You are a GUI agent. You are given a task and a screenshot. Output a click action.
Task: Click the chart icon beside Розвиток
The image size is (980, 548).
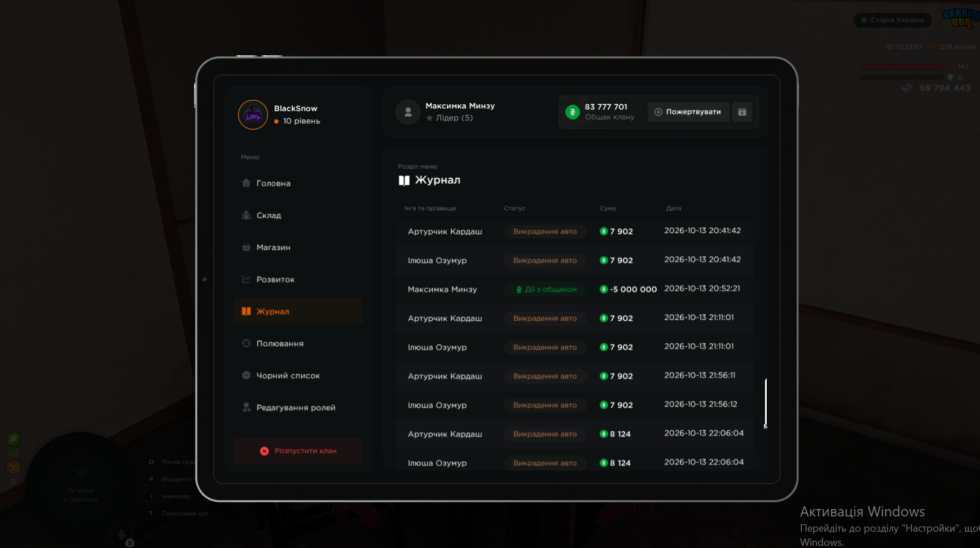click(x=246, y=279)
